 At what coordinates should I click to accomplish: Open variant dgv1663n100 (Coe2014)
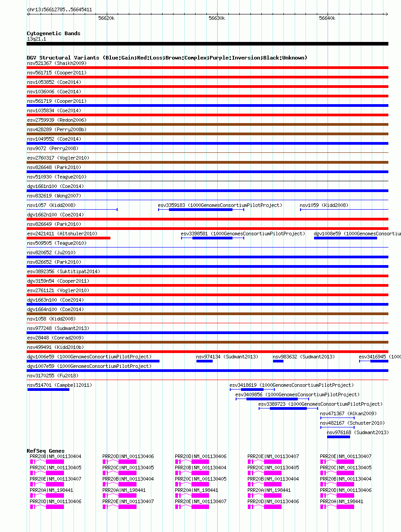[x=55, y=300]
